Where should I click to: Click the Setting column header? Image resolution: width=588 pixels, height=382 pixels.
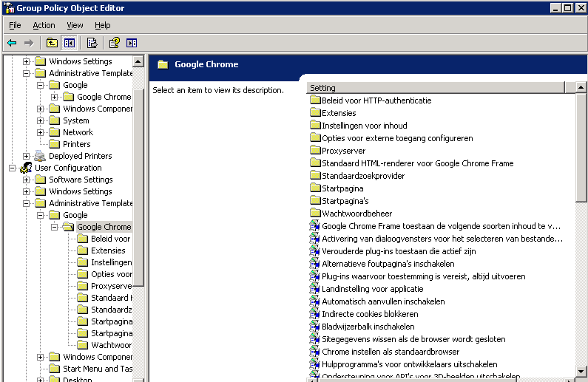(x=436, y=88)
